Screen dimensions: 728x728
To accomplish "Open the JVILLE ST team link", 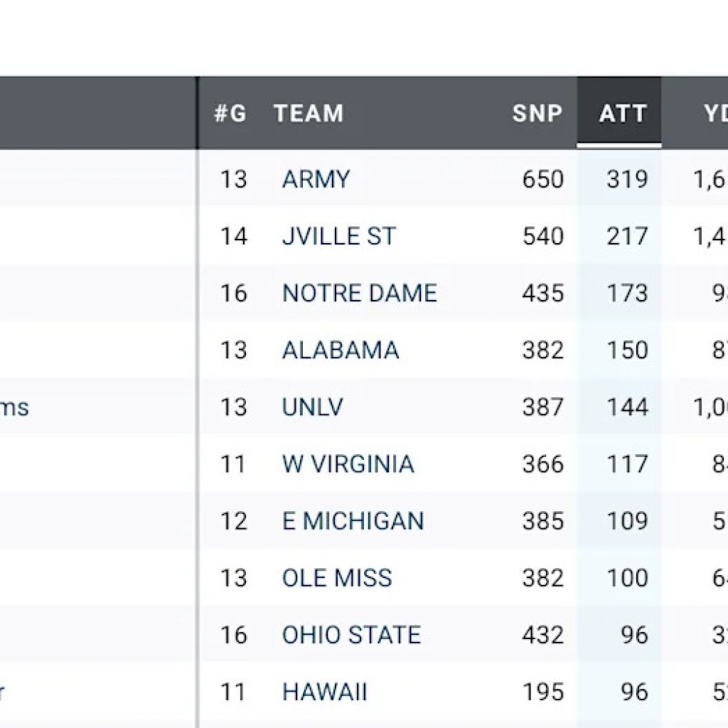I will click(x=338, y=236).
